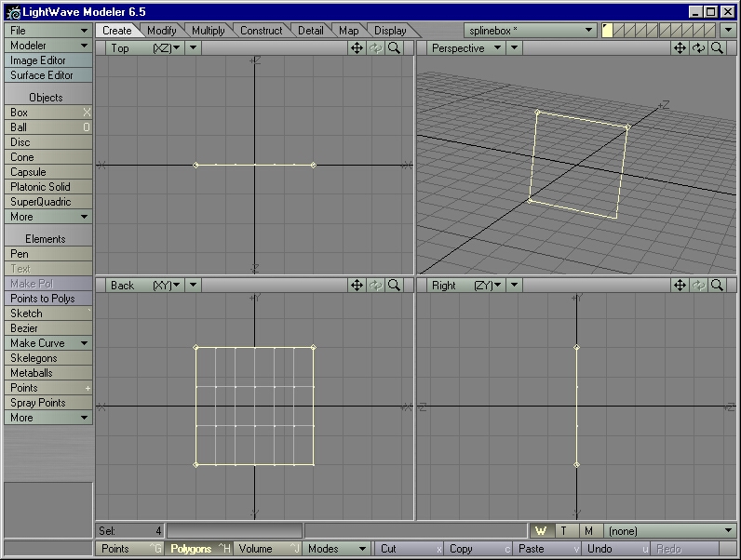Click the zoom magnifier in Perspective viewport
The width and height of the screenshot is (741, 560).
(716, 48)
